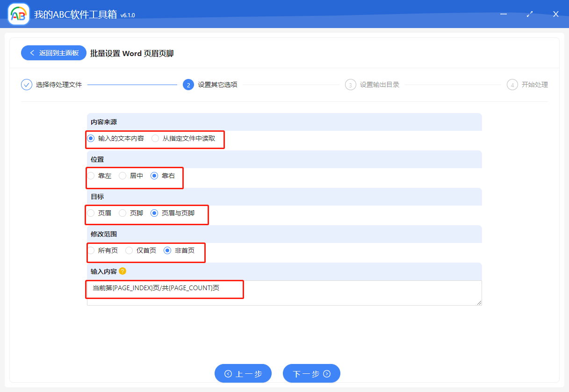Click the back arrow inside 返回到主面板
This screenshot has height=392, width=569.
click(33, 53)
